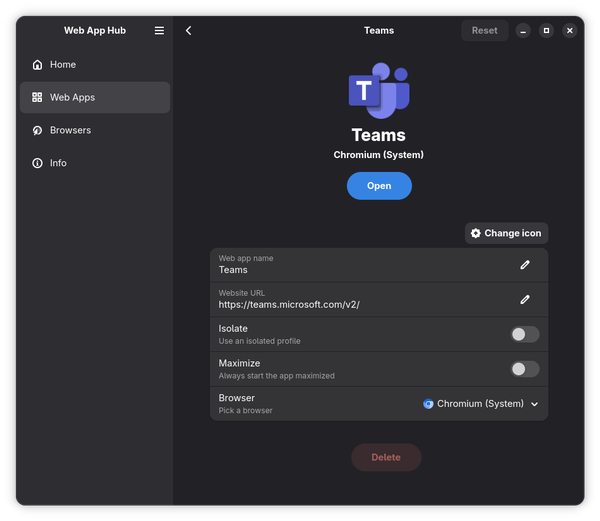Close the Web App Hub window
Screen dimensions: 600x521
(570, 31)
